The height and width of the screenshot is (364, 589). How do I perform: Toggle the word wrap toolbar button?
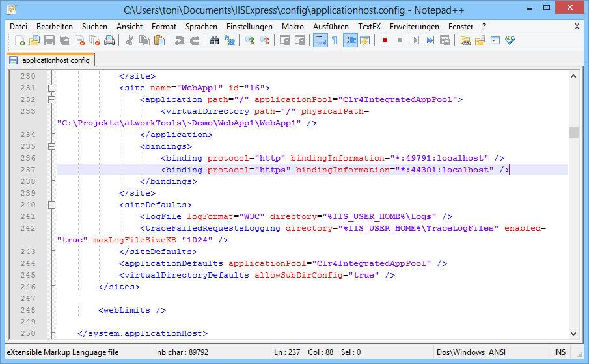pyautogui.click(x=320, y=40)
